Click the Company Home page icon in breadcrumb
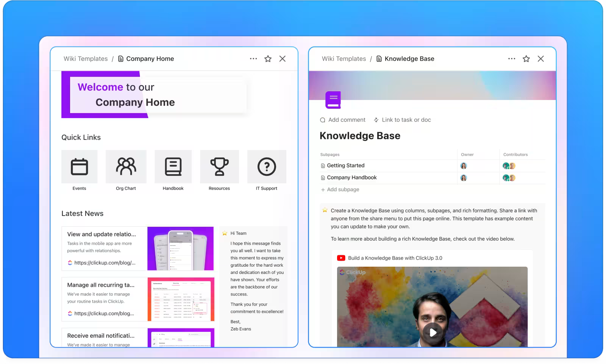606x364 pixels. pyautogui.click(x=121, y=59)
